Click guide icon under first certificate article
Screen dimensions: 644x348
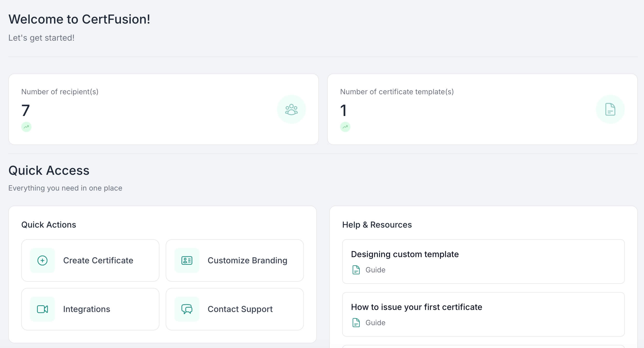coord(356,323)
